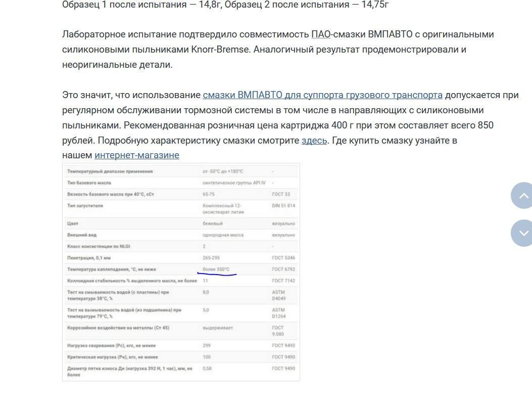The width and height of the screenshot is (532, 401).
Task: Click value '5,0' in table
Action: point(206,310)
